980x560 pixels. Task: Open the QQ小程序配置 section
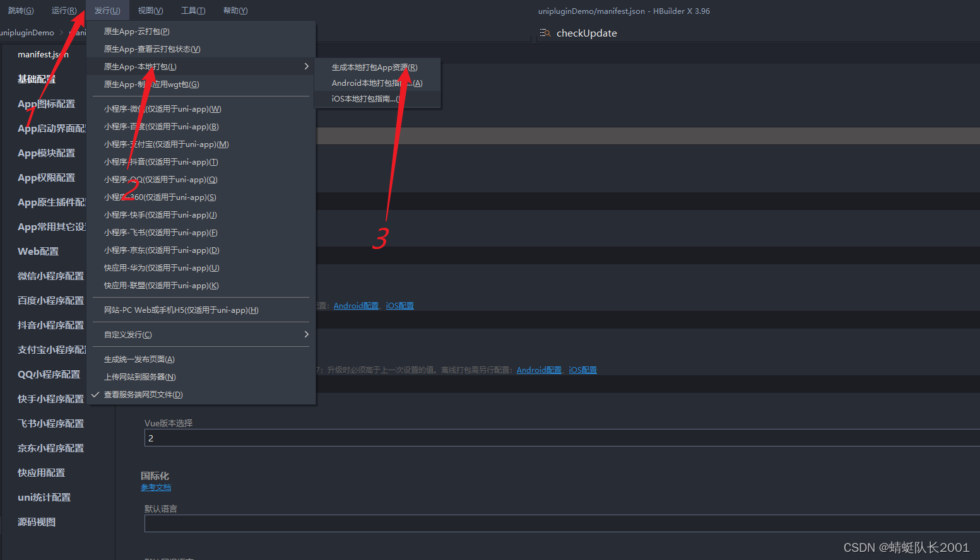49,375
